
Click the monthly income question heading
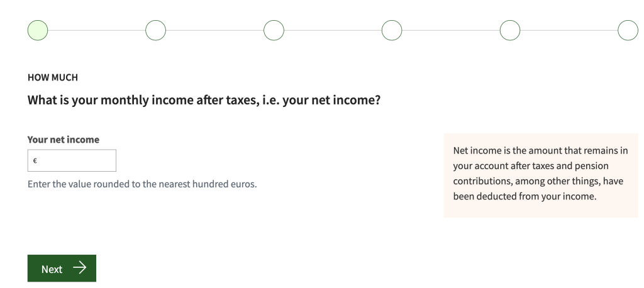(204, 100)
